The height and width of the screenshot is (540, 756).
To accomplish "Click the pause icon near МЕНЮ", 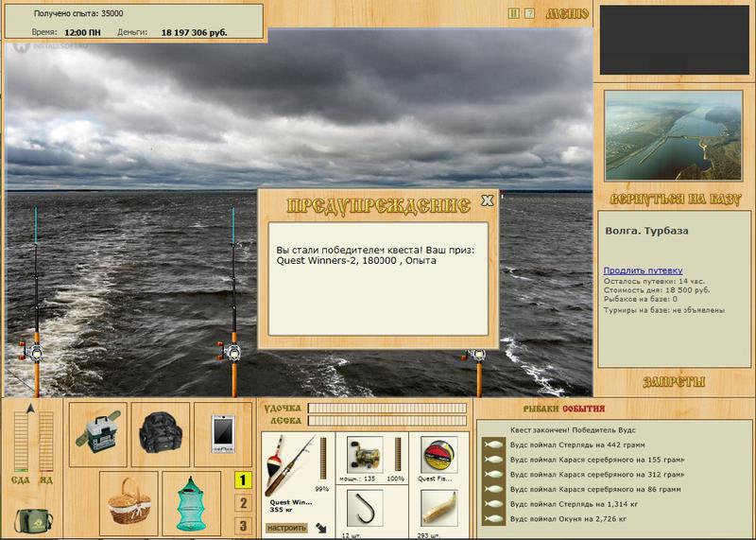I will (513, 13).
